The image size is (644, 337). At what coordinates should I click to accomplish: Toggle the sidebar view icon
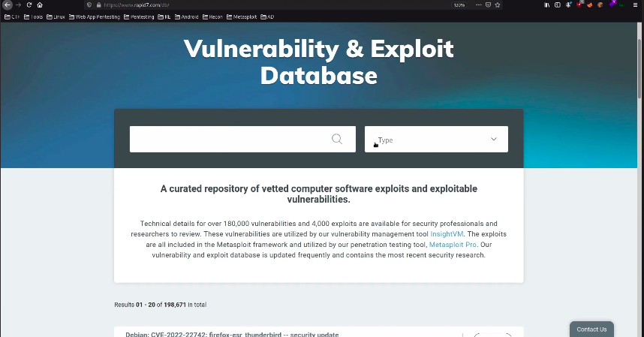pyautogui.click(x=558, y=5)
